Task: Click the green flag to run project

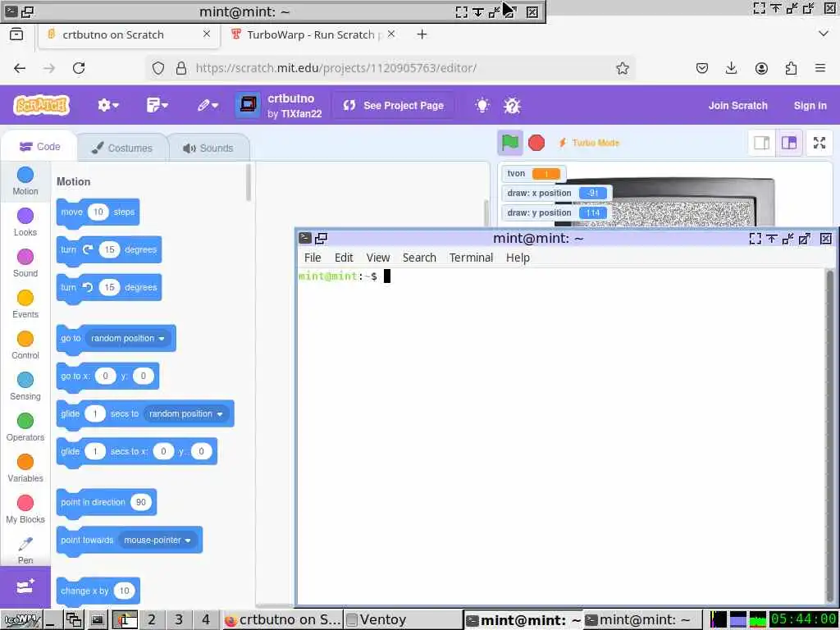Action: pos(509,143)
